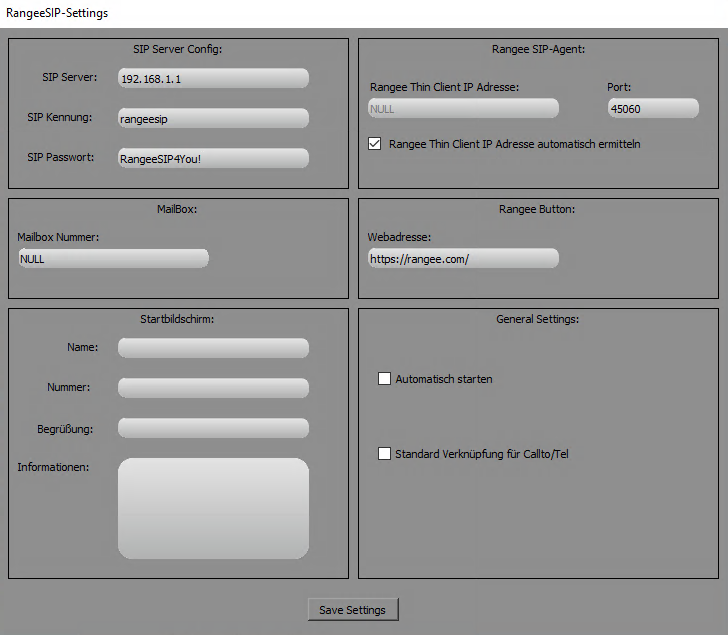Viewport: 728px width, 635px height.
Task: Click the Name field under Startbildschirm
Action: pos(213,348)
